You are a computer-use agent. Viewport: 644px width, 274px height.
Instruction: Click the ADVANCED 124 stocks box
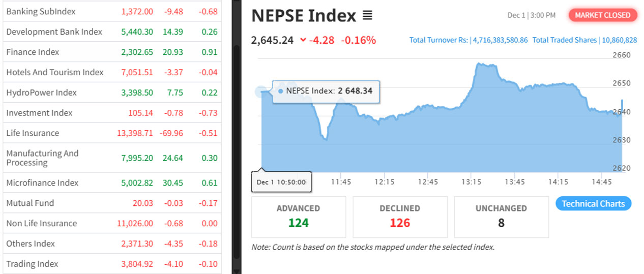tap(298, 217)
